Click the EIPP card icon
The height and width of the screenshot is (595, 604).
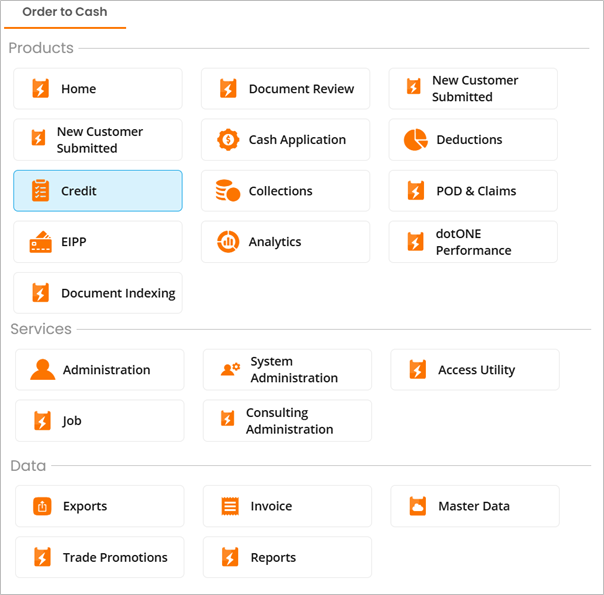click(40, 242)
